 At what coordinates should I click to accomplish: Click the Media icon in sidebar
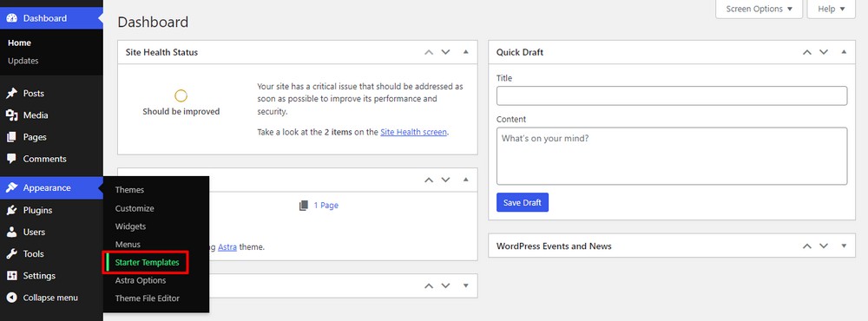[11, 115]
